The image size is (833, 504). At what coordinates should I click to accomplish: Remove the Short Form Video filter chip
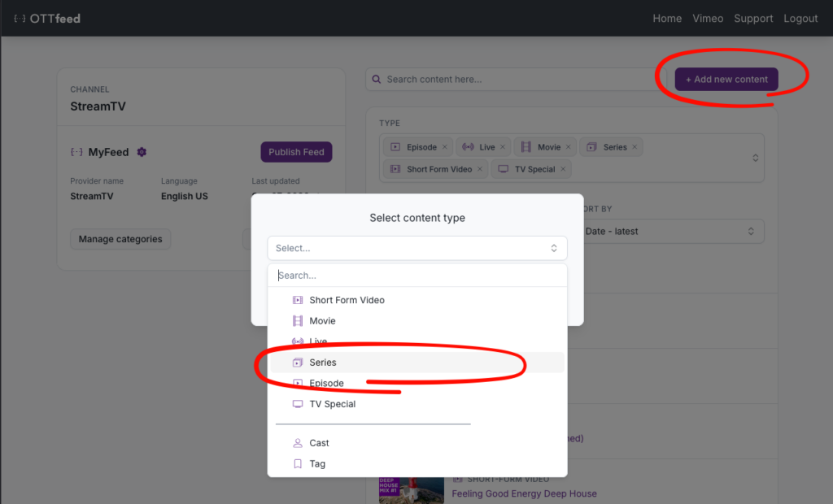pos(480,169)
